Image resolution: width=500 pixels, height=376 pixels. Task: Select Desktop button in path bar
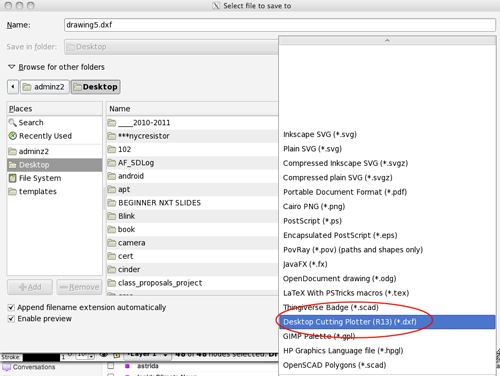pyautogui.click(x=95, y=87)
